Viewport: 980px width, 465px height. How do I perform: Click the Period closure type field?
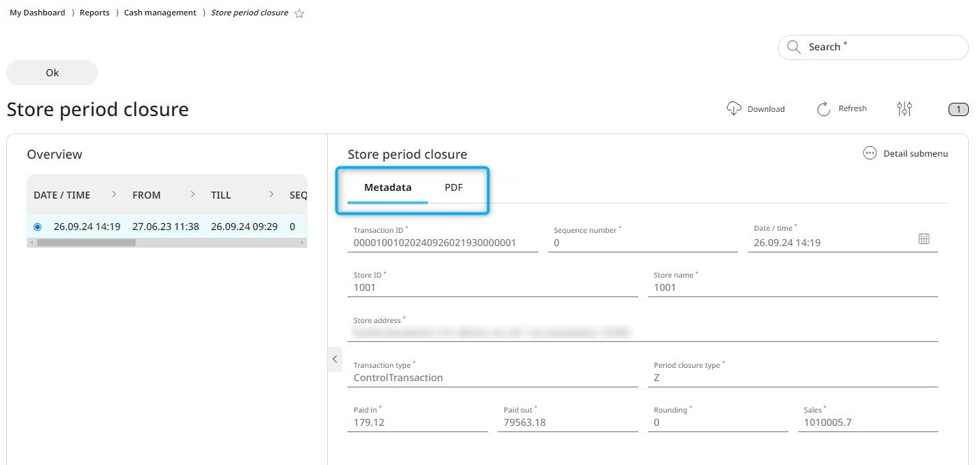pos(793,373)
